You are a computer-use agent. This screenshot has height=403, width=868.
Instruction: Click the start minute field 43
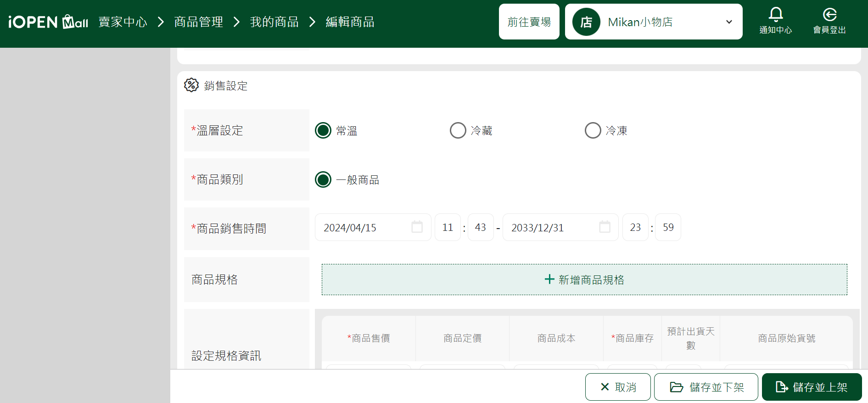(481, 227)
